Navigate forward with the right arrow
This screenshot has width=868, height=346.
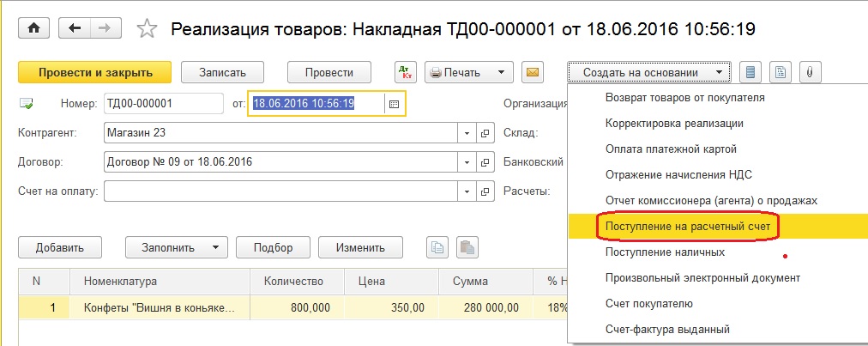pyautogui.click(x=107, y=27)
